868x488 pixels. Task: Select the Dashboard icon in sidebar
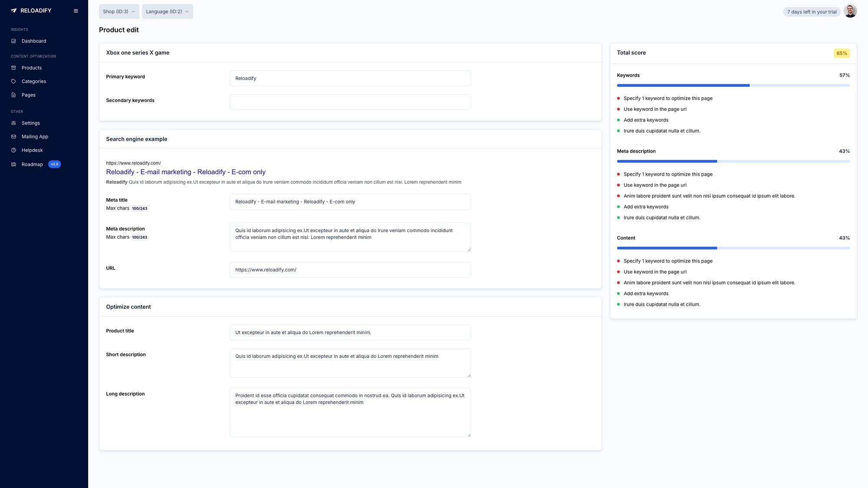14,41
